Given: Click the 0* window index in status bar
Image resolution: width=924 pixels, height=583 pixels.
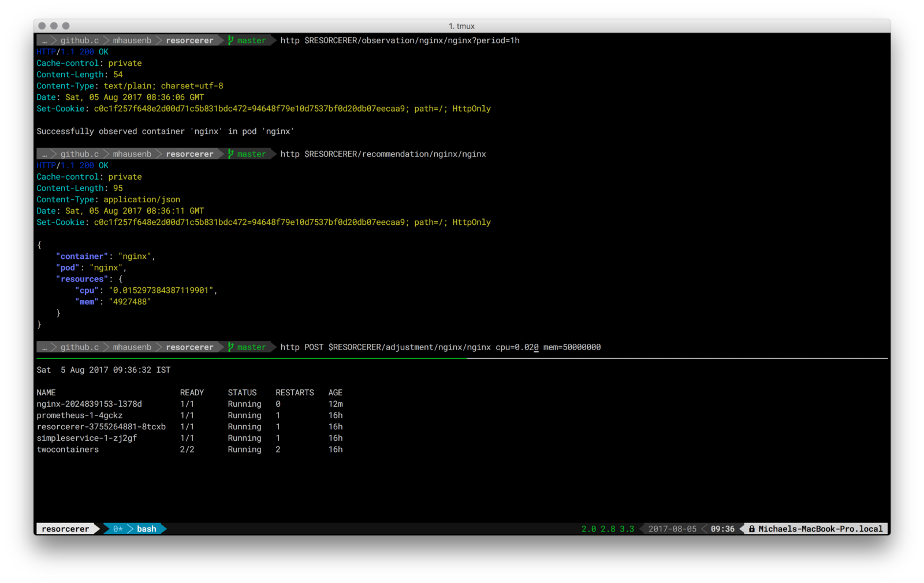Looking at the screenshot, I should [118, 529].
